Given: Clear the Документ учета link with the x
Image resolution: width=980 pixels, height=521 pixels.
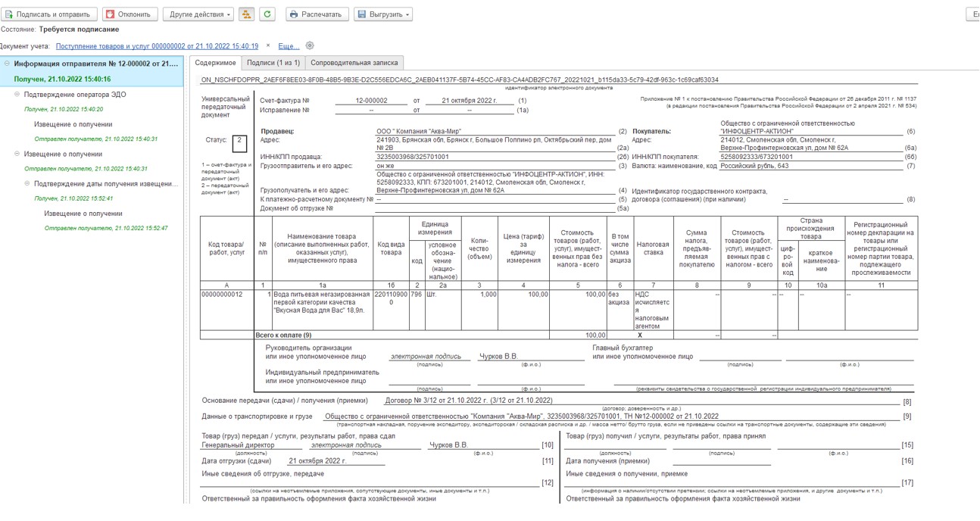Looking at the screenshot, I should (x=268, y=46).
